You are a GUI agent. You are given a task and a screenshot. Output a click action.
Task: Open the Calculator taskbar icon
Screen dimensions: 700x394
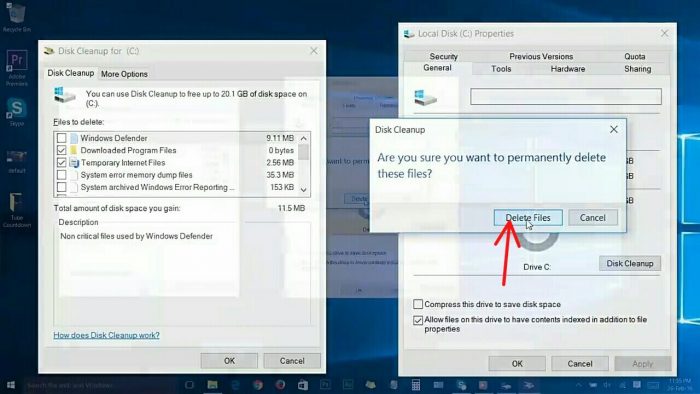(x=416, y=385)
